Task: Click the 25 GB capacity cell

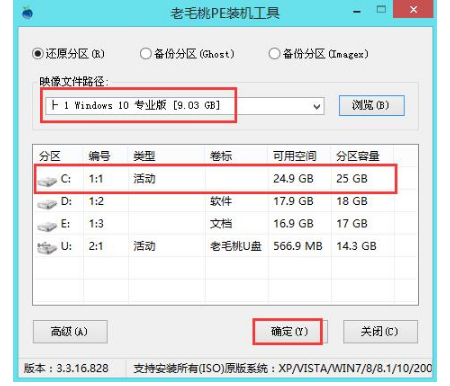Action: [352, 179]
